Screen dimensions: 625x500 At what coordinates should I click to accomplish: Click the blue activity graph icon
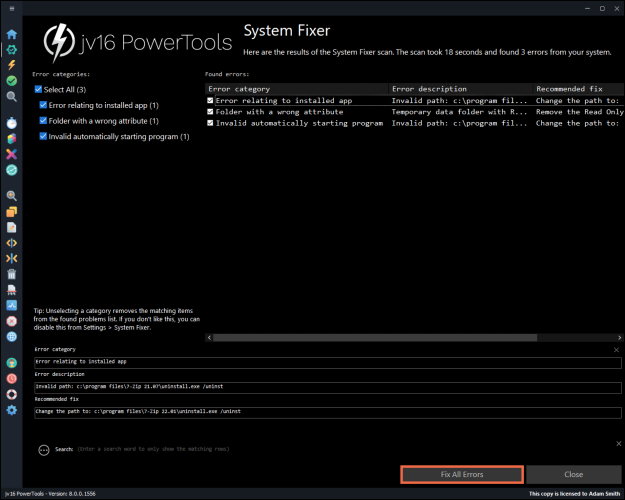12,305
